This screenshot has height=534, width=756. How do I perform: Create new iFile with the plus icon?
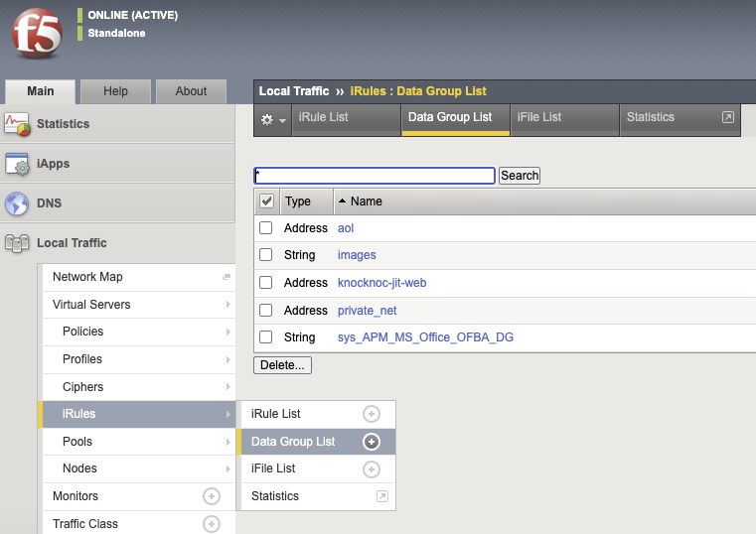click(x=372, y=469)
